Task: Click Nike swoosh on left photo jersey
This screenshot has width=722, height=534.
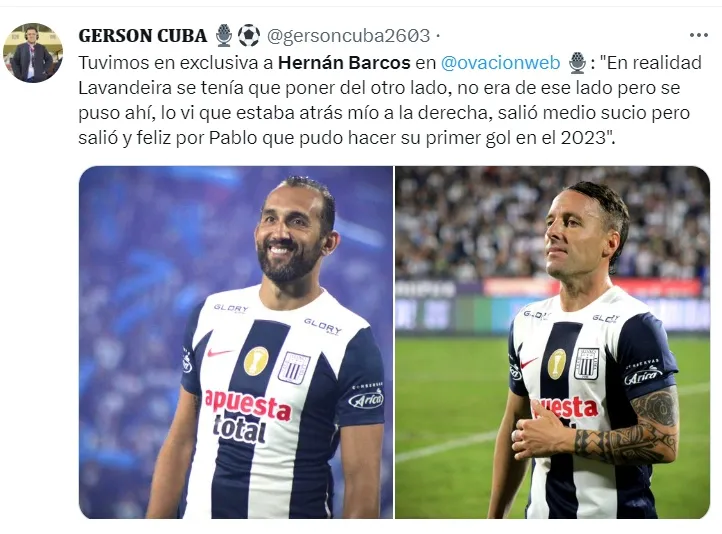Action: (x=219, y=353)
